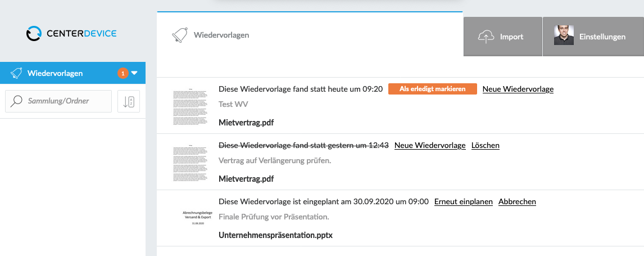644x256 pixels.
Task: Click the Wiedervorlagen header title
Action: click(221, 35)
